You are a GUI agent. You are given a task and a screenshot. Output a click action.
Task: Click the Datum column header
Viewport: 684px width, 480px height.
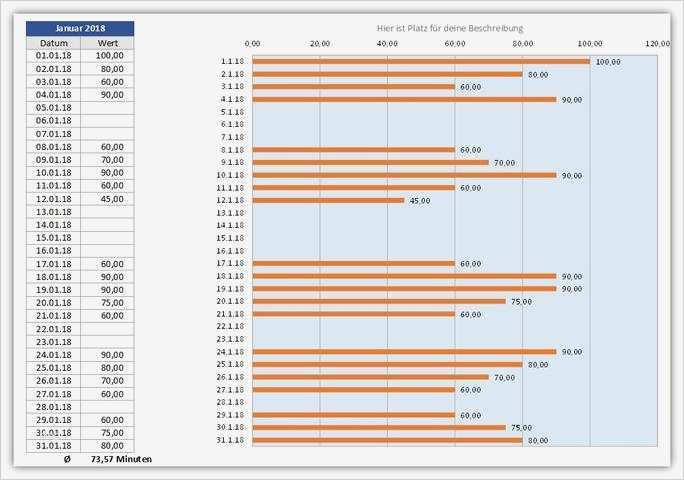coord(54,43)
